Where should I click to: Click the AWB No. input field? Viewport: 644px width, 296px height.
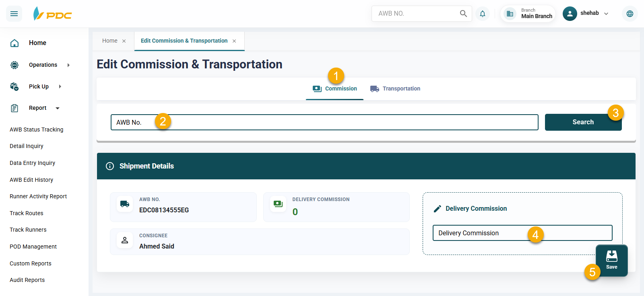pos(324,122)
